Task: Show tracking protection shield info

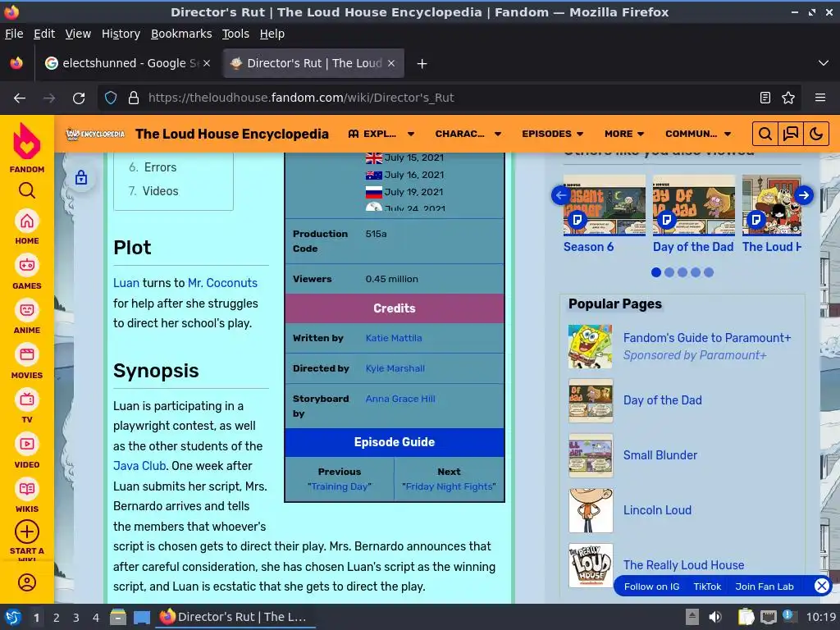Action: [111, 98]
